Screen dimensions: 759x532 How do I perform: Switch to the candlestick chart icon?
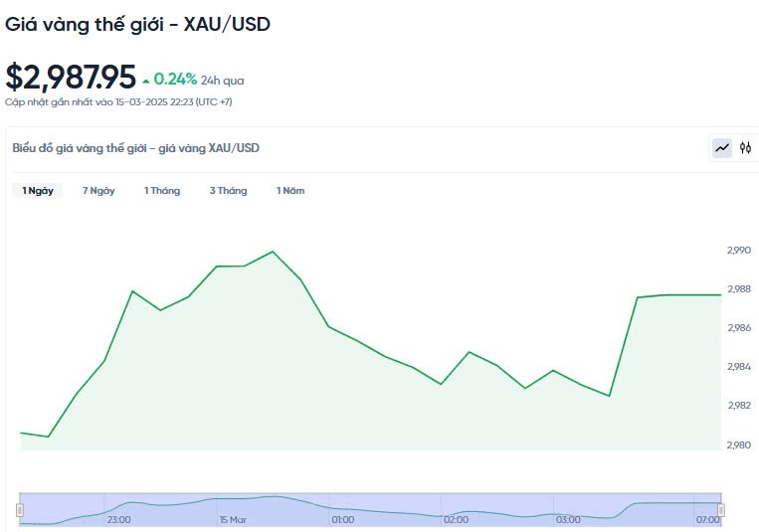[x=745, y=148]
